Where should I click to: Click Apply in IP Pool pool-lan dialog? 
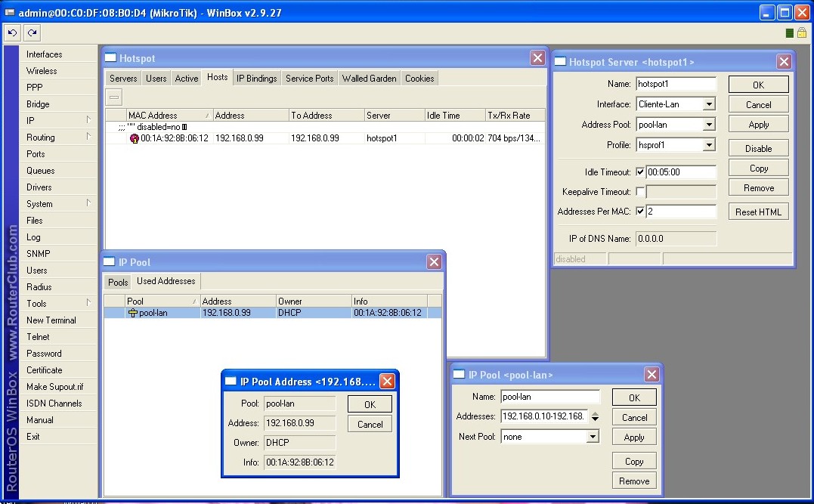pos(634,437)
